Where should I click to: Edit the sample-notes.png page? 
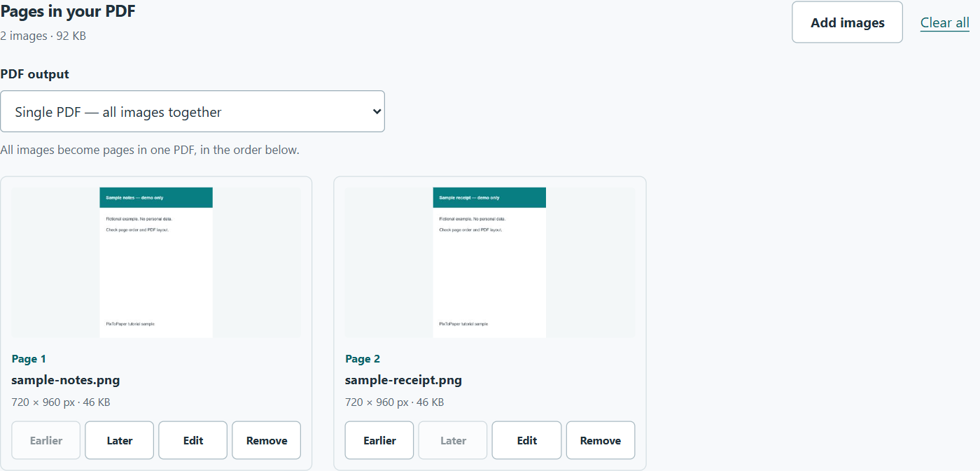(193, 440)
